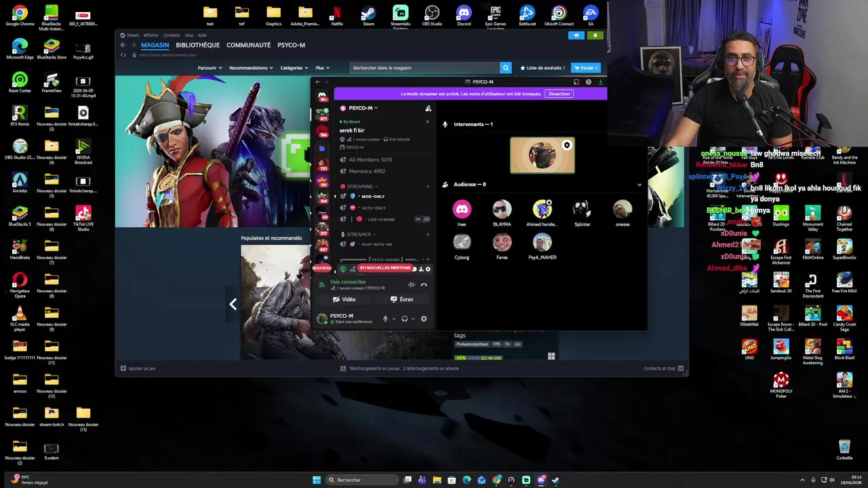Disconnect from Discord voice channel
The width and height of the screenshot is (868, 488).
(x=424, y=285)
